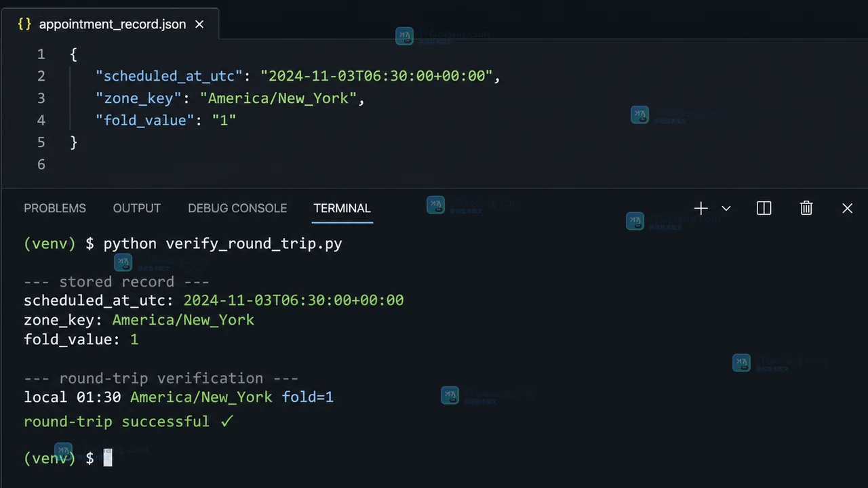Split the terminal panel
Image resolution: width=868 pixels, height=488 pixels.
coord(764,208)
